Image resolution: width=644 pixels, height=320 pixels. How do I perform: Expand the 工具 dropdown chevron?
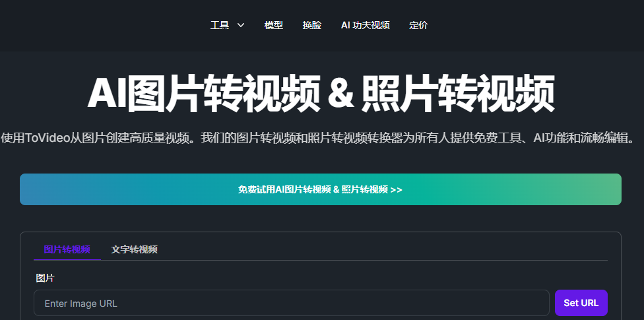tap(241, 26)
